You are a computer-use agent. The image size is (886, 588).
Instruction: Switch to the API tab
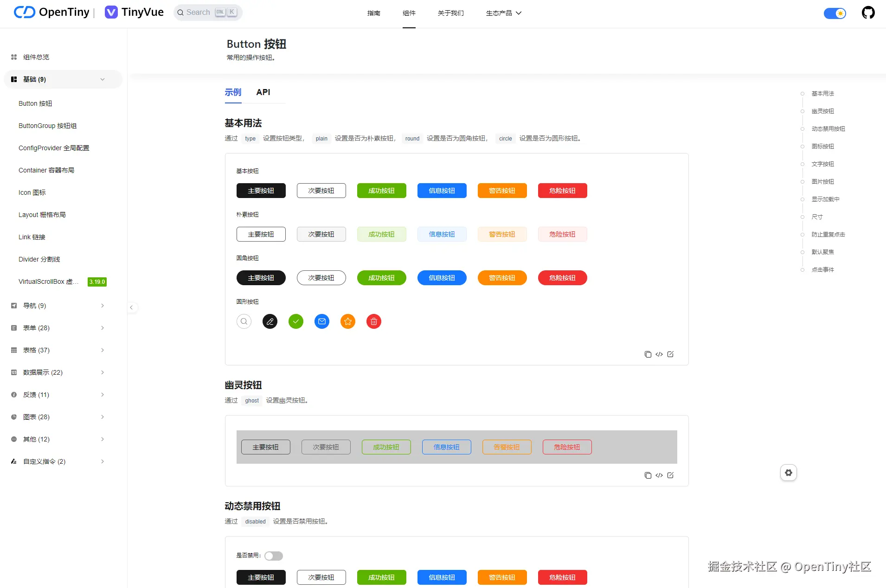coord(263,92)
